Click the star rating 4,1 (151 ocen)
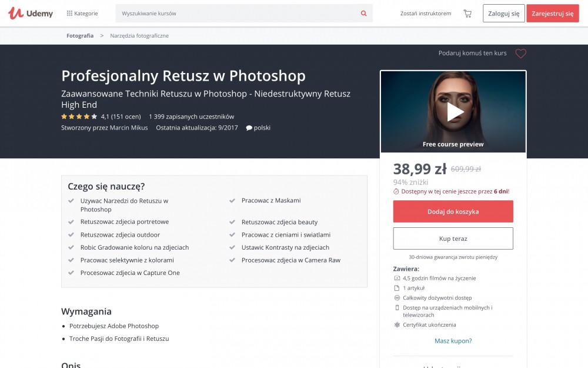 [x=101, y=117]
